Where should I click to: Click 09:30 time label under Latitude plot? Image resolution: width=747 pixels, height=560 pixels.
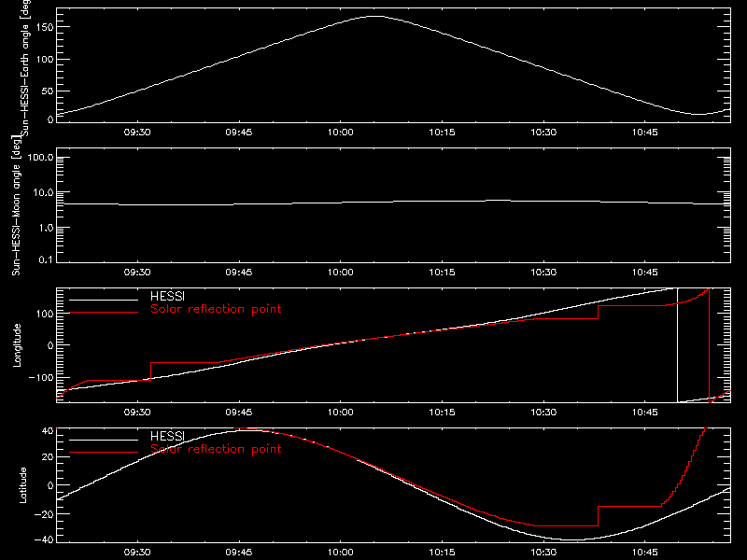pyautogui.click(x=137, y=553)
